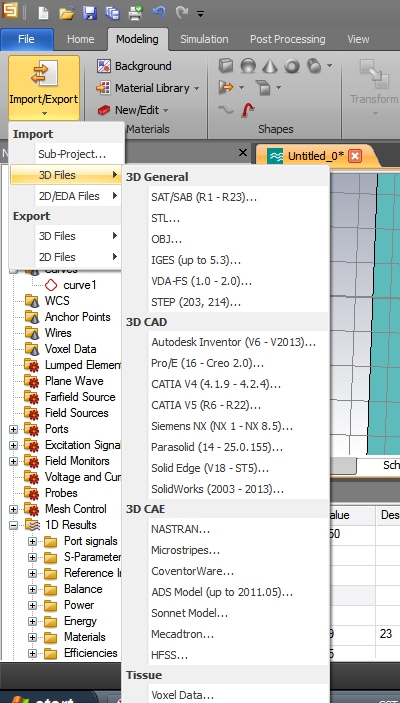This screenshot has width=400, height=703.
Task: Select the Cone shape icon
Action: click(x=270, y=66)
